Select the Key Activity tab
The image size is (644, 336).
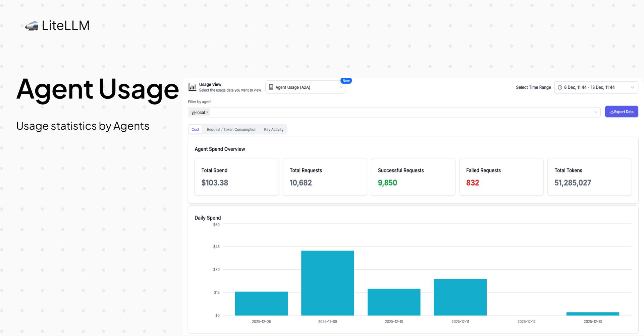273,130
